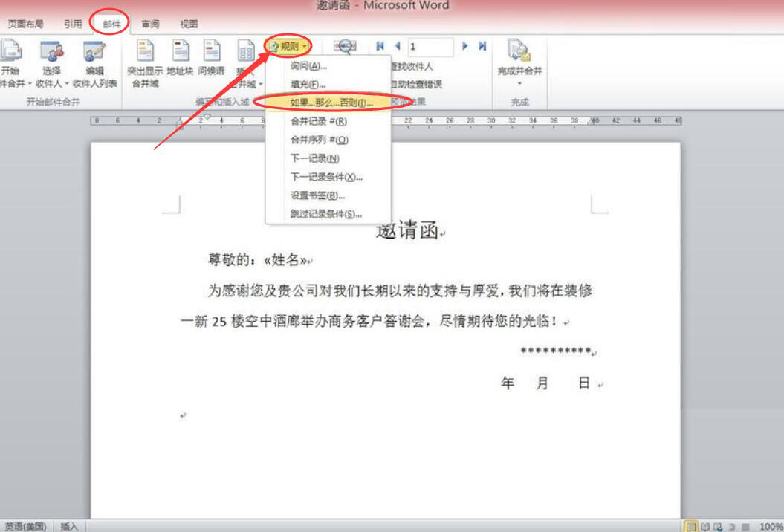
Task: Click the Insert Merge Field (插入合并域) icon
Action: [x=246, y=51]
